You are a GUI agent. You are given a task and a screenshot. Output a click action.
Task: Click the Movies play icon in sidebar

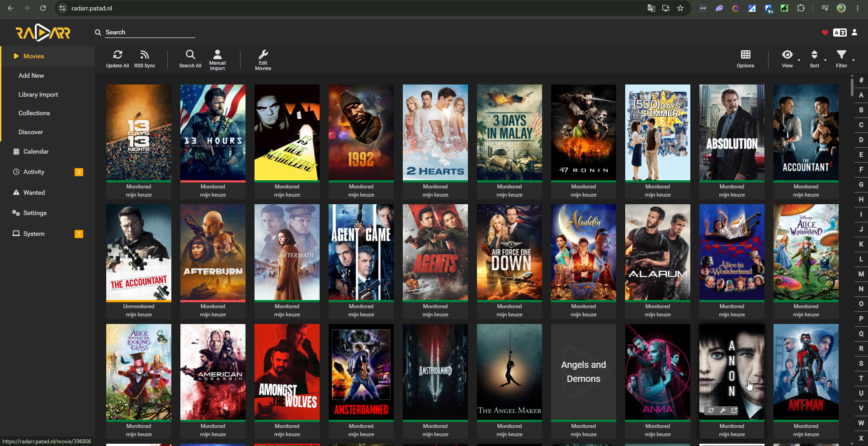click(16, 56)
